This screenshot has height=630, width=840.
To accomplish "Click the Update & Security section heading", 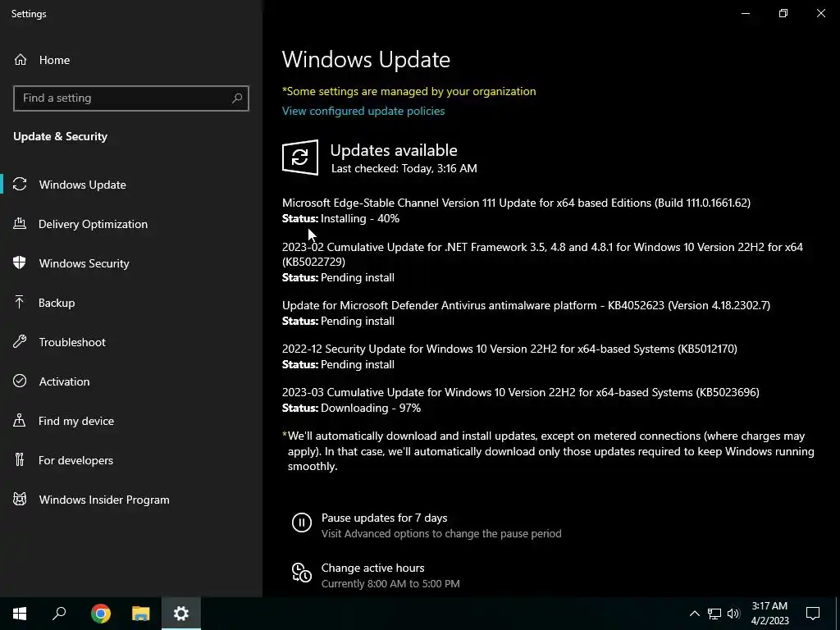I will (x=60, y=137).
